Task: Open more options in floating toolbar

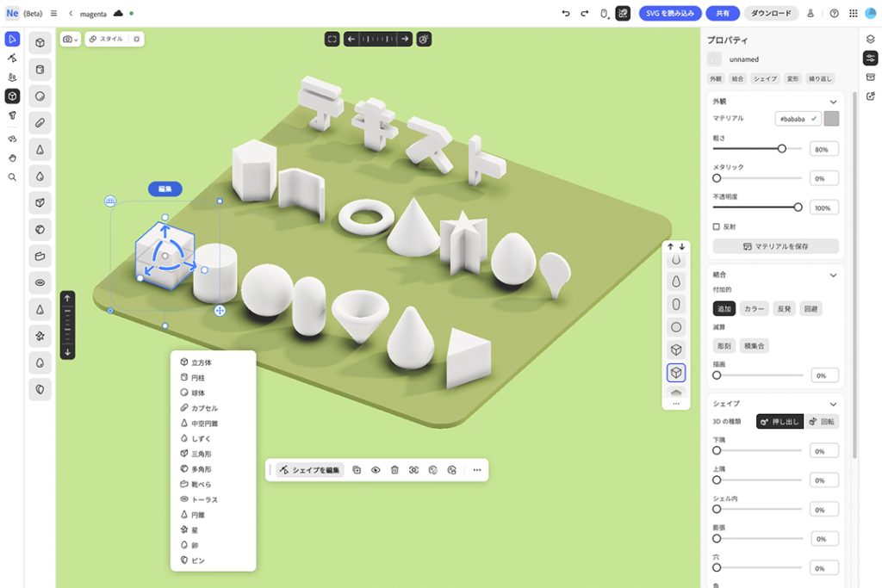Action: click(x=477, y=470)
